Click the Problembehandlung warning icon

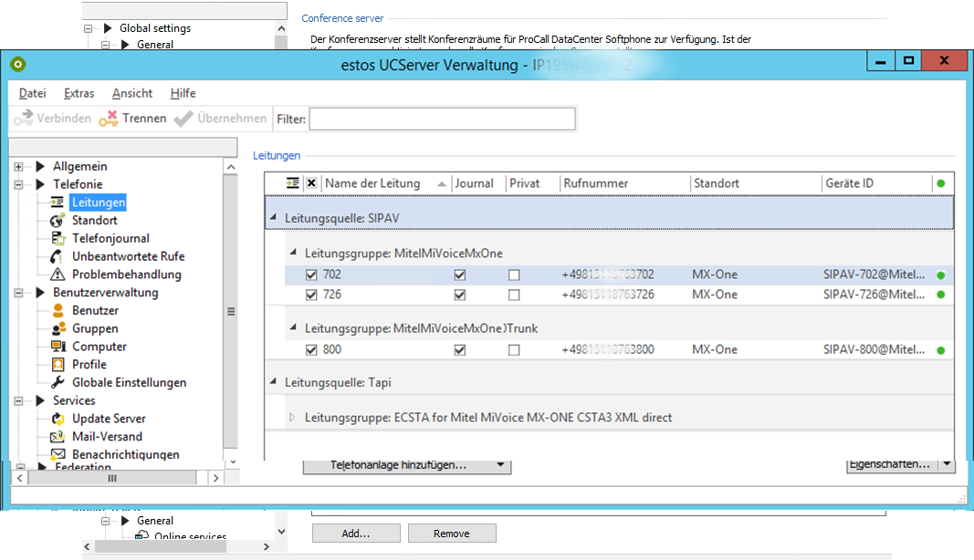point(58,275)
